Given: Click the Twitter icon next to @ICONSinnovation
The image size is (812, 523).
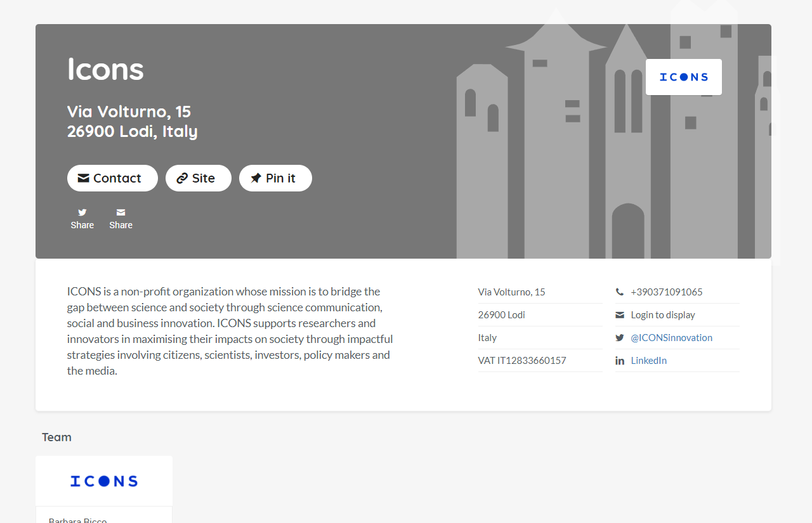Looking at the screenshot, I should coord(620,338).
